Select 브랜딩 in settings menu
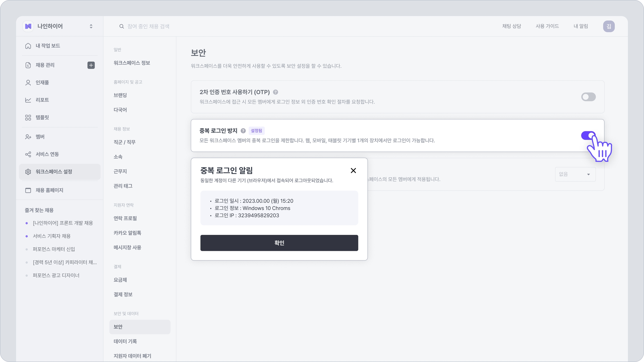Screen dimensions: 644x362 120,95
